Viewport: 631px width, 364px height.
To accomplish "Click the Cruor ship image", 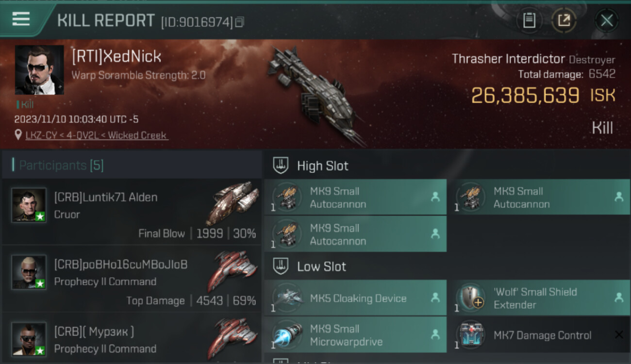I will click(x=233, y=202).
